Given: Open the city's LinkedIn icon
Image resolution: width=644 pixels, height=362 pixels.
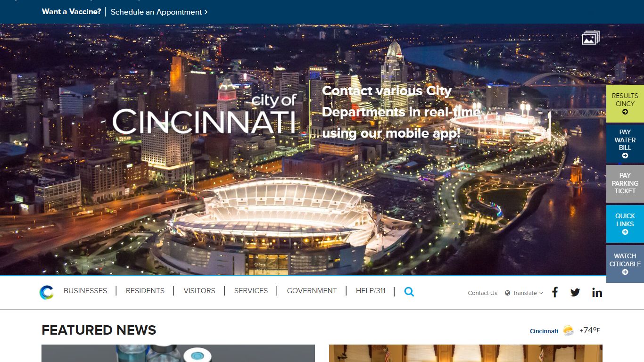Looking at the screenshot, I should 597,292.
